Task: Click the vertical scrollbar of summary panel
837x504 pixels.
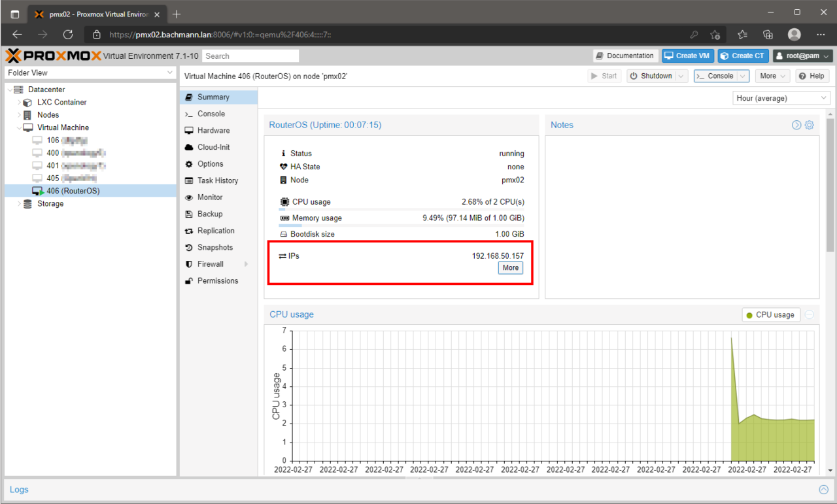Action: 830,185
